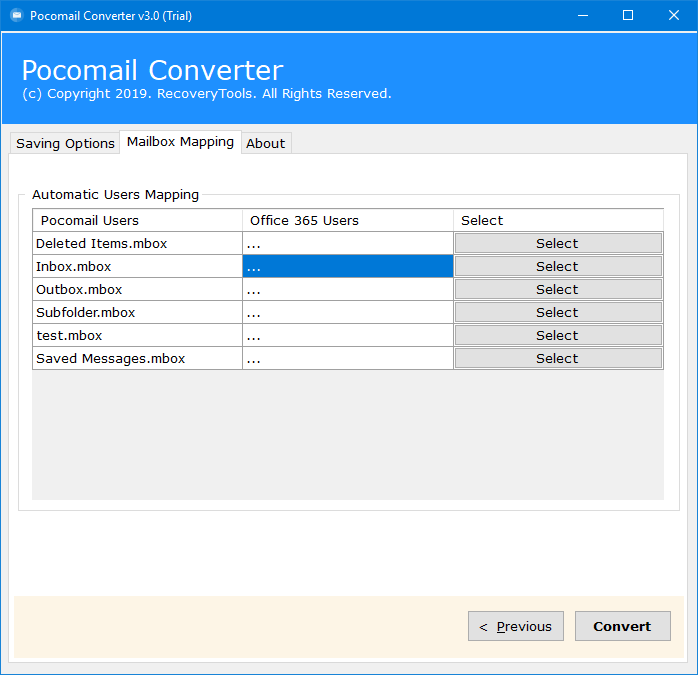
Task: Select the Outbox.mbox cell
Action: click(138, 289)
